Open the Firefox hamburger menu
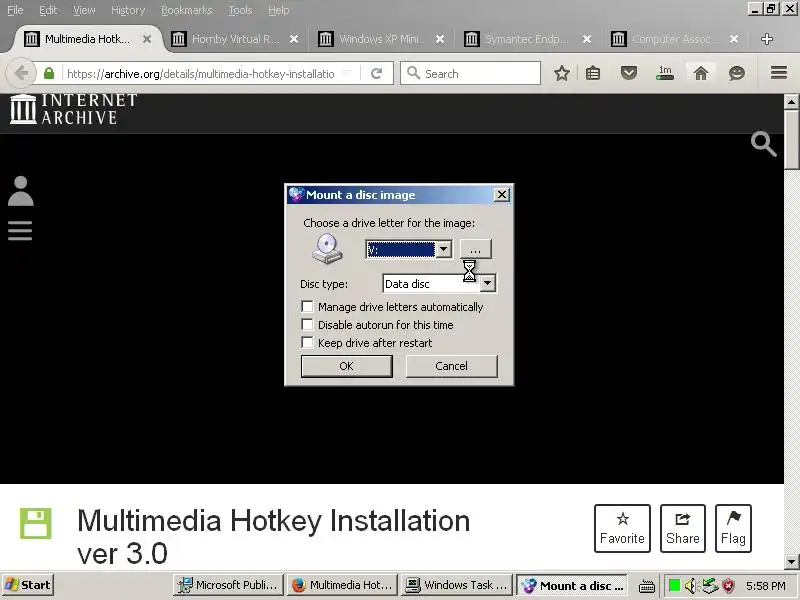800x600 pixels. click(x=779, y=73)
